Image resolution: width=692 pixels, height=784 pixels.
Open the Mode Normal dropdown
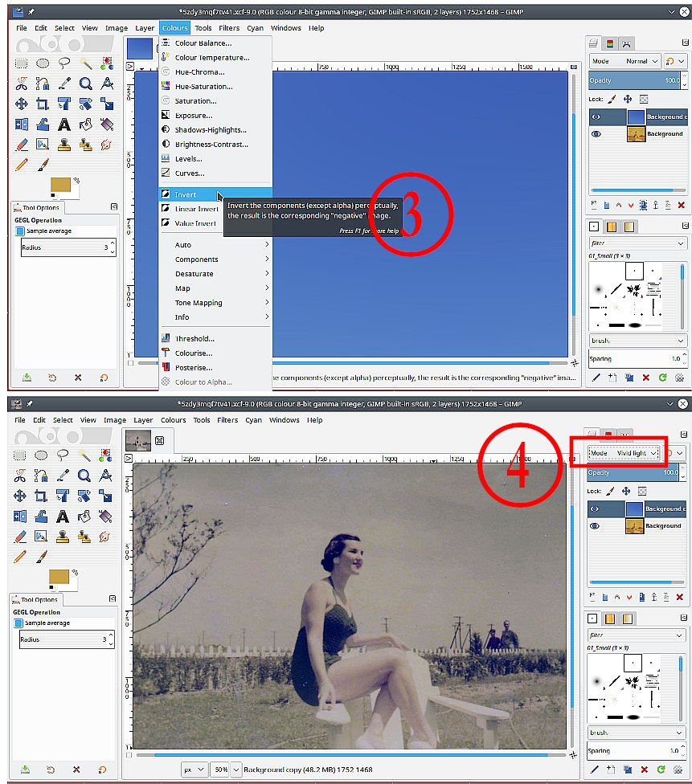pos(624,61)
